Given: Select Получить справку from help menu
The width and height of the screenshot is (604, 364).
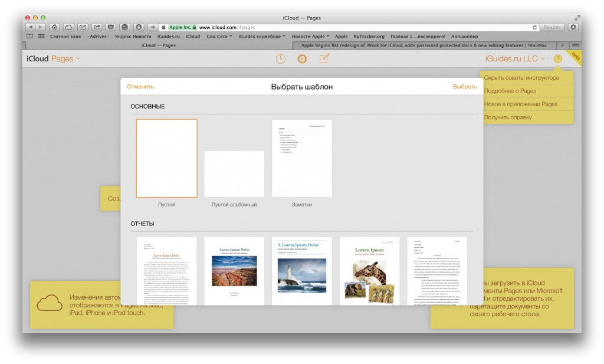Looking at the screenshot, I should point(508,117).
